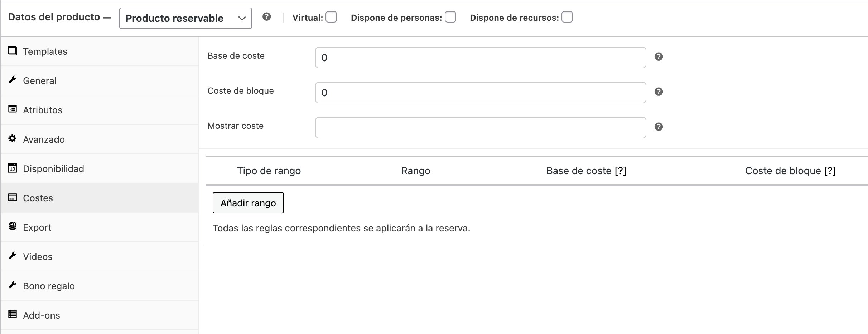Toggle the Dispone de recursos checkbox
The width and height of the screenshot is (868, 334).
[567, 17]
